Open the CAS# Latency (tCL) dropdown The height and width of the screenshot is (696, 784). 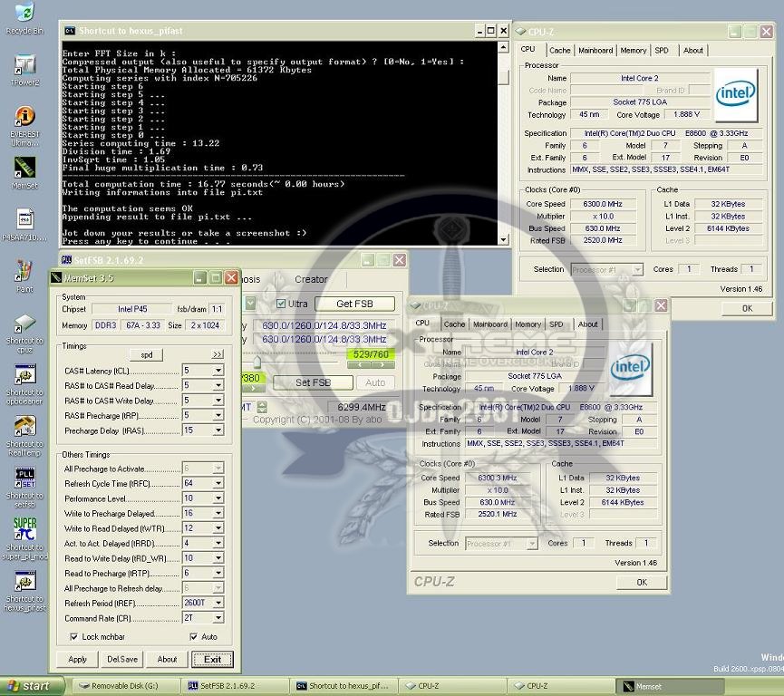218,371
